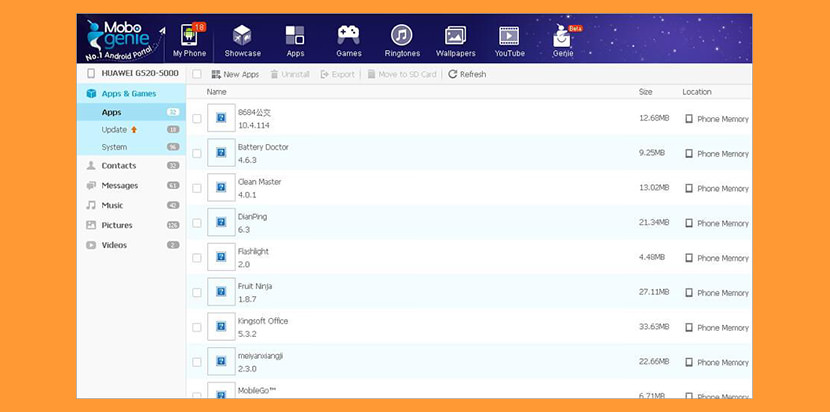This screenshot has height=412, width=830.
Task: Toggle the select-all checkbox in toolbar
Action: 197,74
